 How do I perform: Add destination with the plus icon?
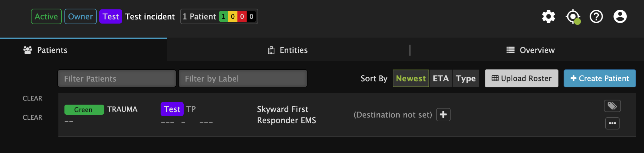[x=443, y=115]
